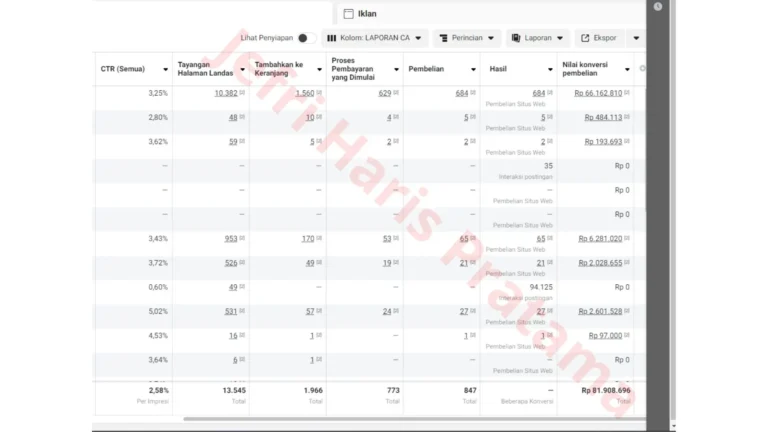Click the Ekspor export button
This screenshot has width=768, height=432.
click(x=598, y=38)
